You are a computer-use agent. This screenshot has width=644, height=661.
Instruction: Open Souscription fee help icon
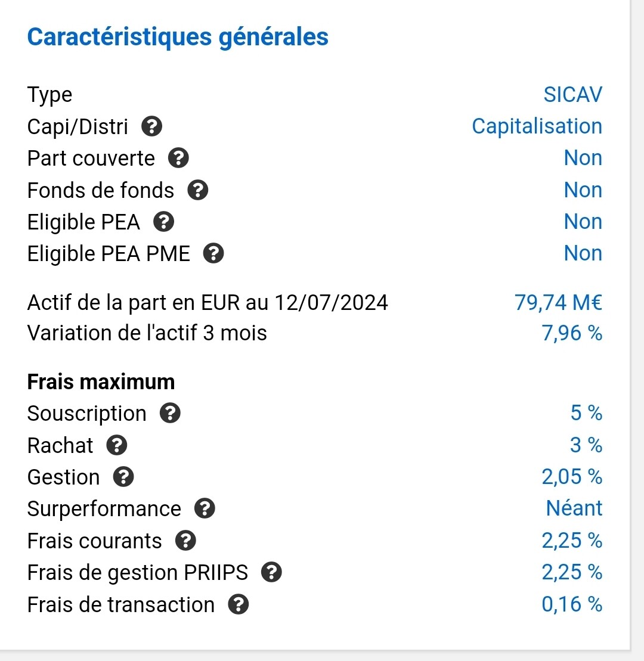click(x=171, y=414)
